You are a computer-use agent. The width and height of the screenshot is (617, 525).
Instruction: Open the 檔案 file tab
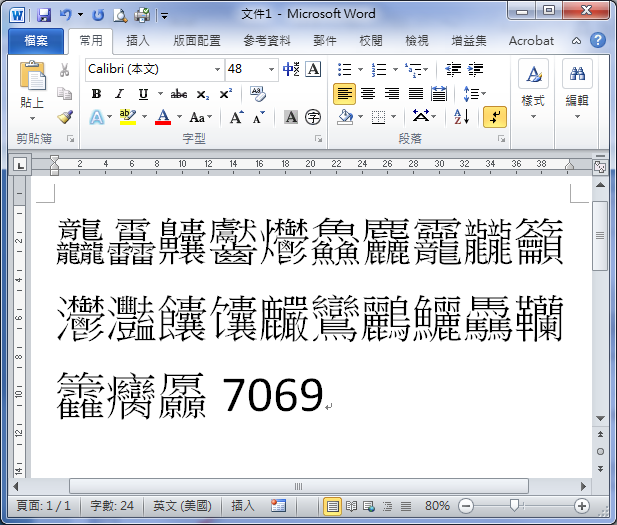point(36,41)
